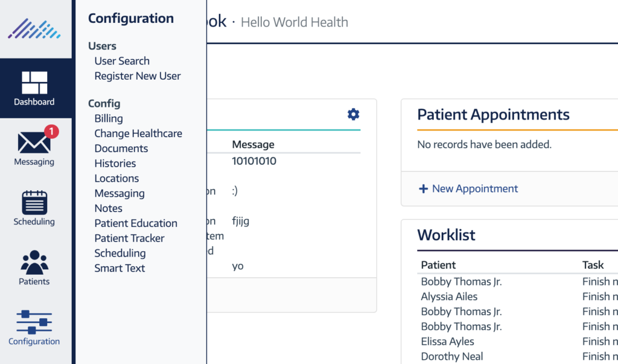The width and height of the screenshot is (618, 364).
Task: Click the Configuration sliders icon
Action: [x=34, y=322]
